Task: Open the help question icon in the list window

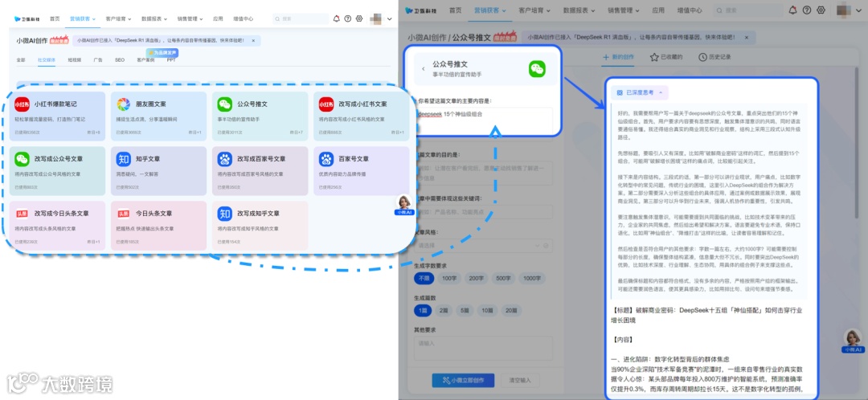Action: coord(348,18)
